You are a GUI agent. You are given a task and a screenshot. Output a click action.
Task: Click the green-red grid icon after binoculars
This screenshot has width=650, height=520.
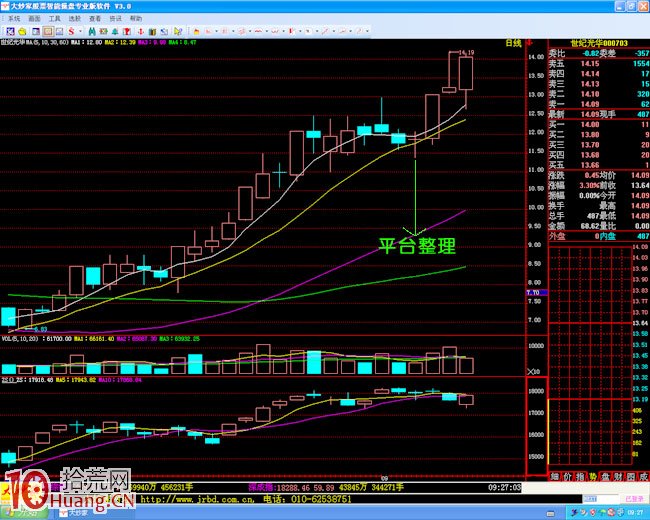point(104,31)
